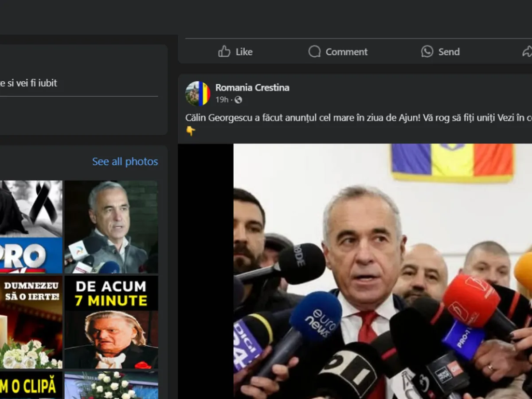Open the See all photos link
The image size is (532, 399).
tap(125, 162)
